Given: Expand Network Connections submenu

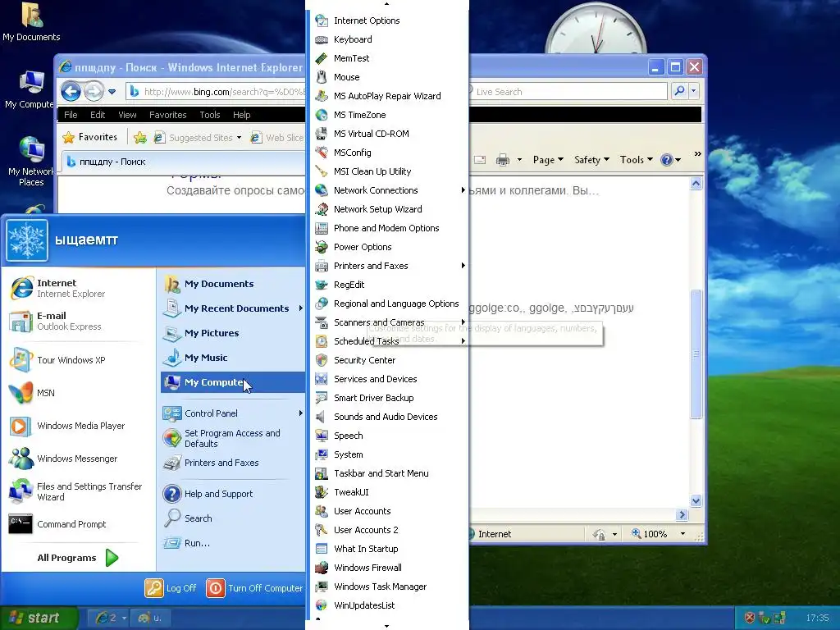Looking at the screenshot, I should coord(387,190).
